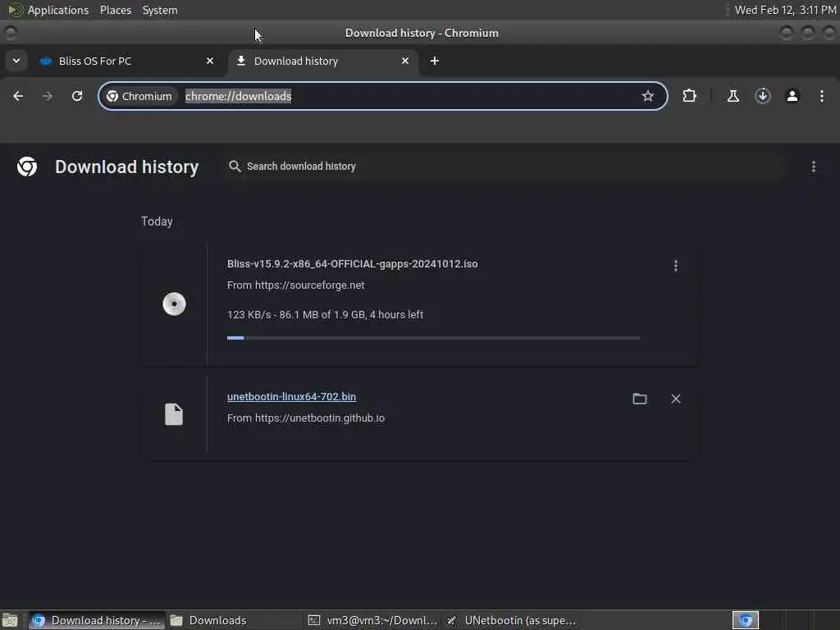Image resolution: width=840 pixels, height=630 pixels.
Task: Click the From https://unetbootin.github.io text
Action: (306, 418)
